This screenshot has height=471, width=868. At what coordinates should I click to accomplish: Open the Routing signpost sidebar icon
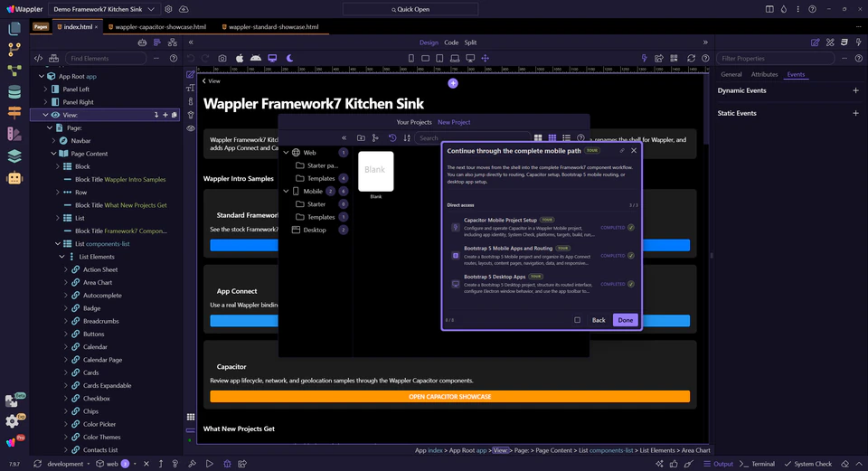[14, 112]
